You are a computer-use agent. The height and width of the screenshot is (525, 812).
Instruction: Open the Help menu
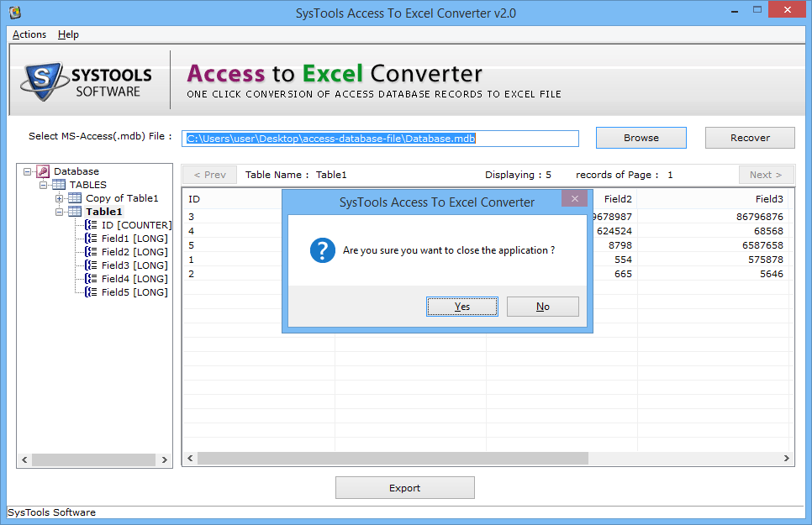[x=68, y=34]
